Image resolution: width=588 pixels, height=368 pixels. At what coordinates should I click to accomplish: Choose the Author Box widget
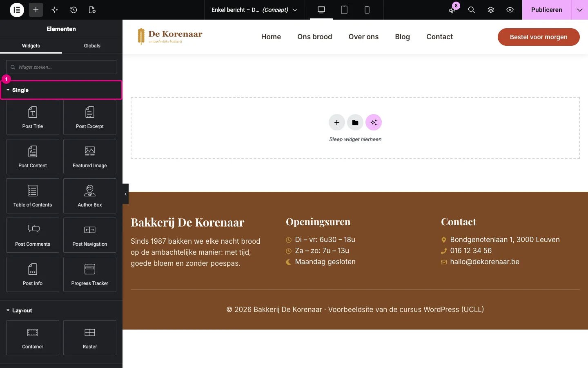pos(90,196)
